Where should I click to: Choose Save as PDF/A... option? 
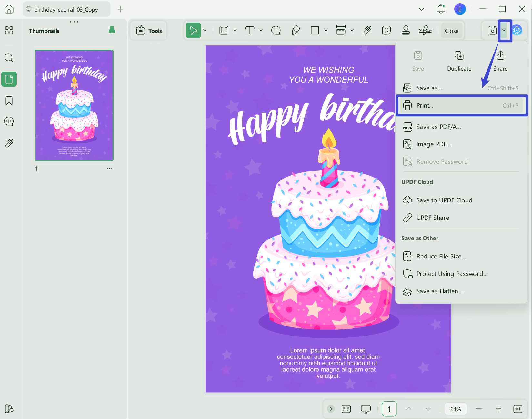point(461,127)
